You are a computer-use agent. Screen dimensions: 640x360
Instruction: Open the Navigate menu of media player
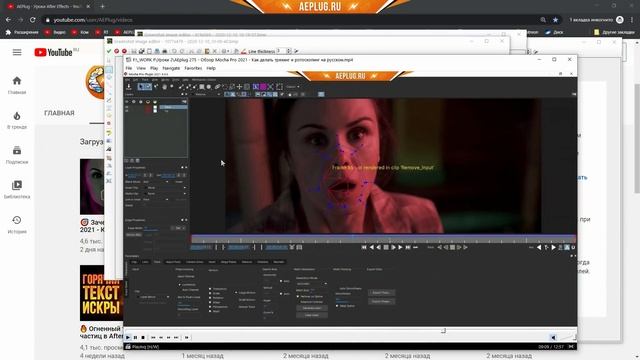pyautogui.click(x=171, y=68)
